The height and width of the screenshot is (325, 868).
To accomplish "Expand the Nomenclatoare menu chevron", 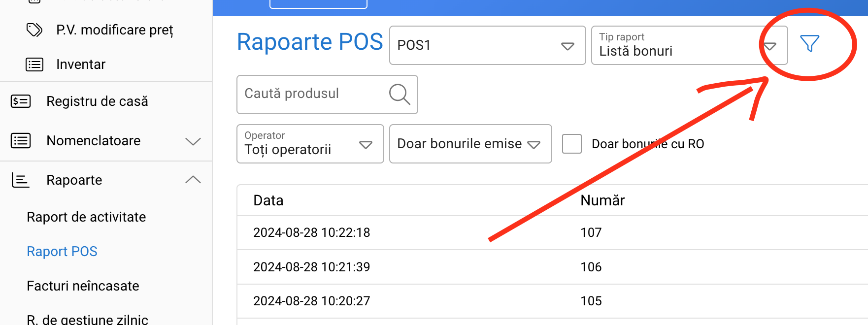I will pos(193,141).
